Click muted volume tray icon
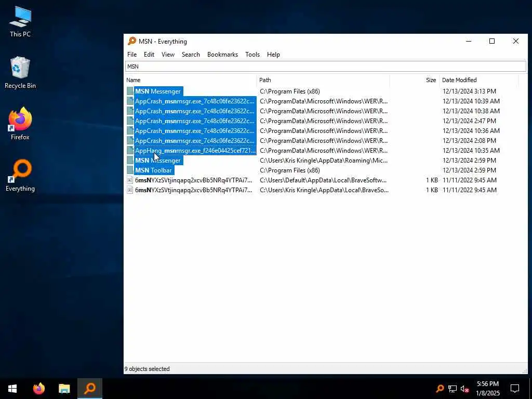 click(x=465, y=389)
